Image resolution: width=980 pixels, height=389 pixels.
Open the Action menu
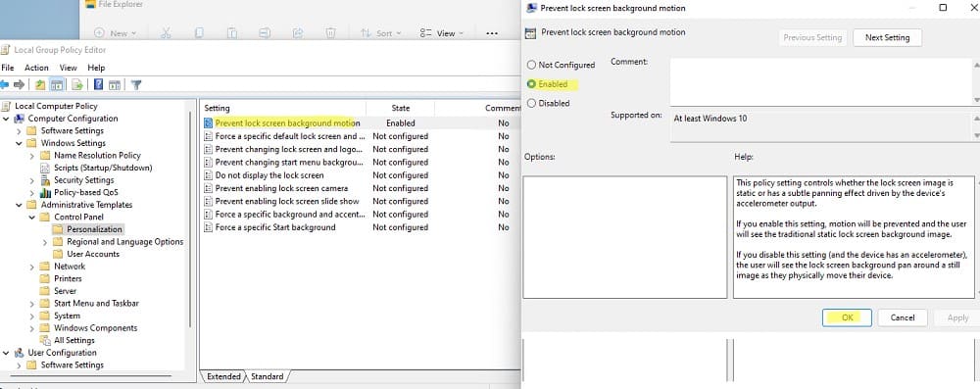[x=36, y=68]
